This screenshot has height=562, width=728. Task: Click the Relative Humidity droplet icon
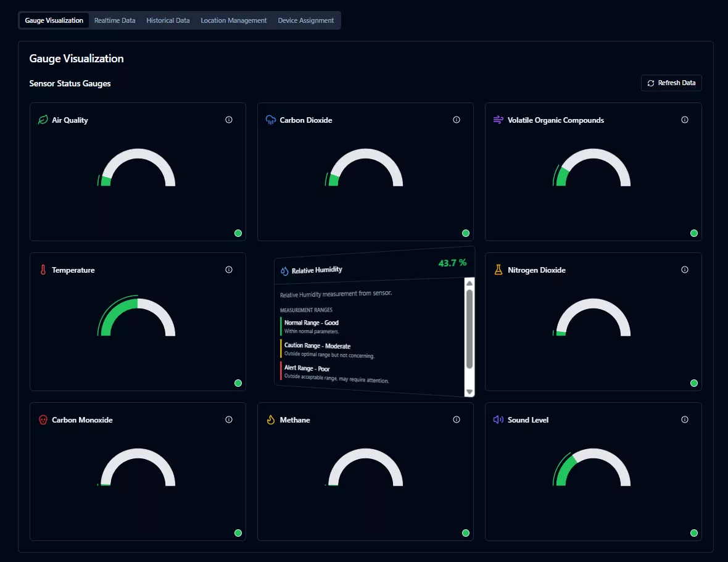[285, 270]
